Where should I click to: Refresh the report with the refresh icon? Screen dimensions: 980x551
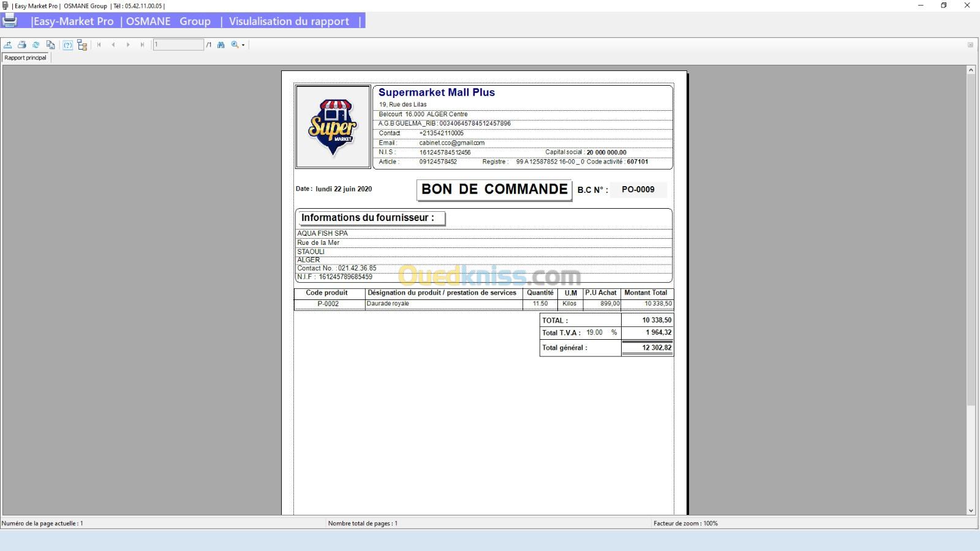(x=36, y=45)
